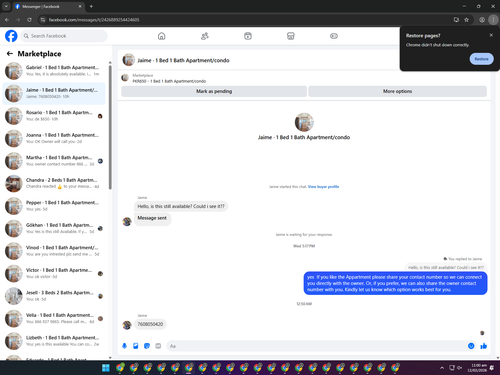Attach a file with the photo icon

(136, 346)
